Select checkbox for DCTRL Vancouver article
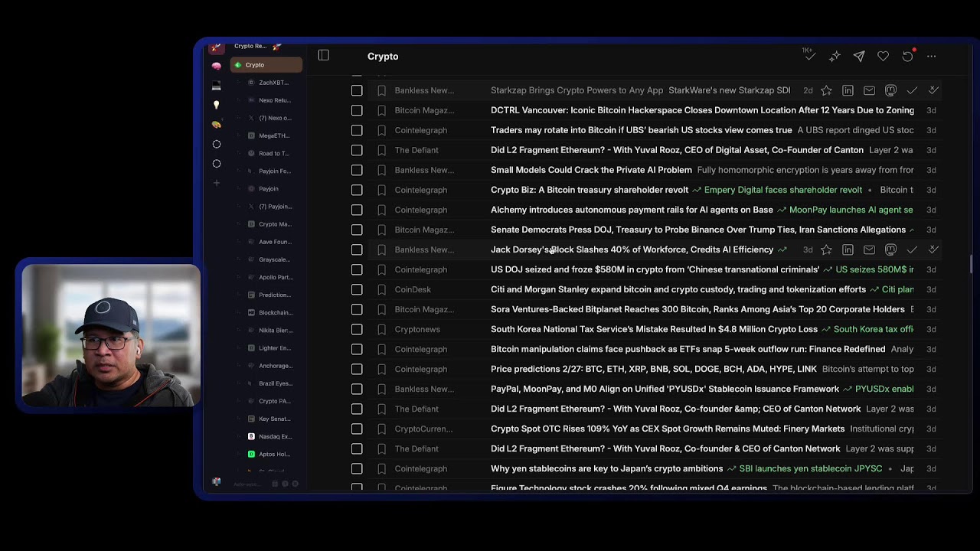The image size is (980, 551). 357,110
